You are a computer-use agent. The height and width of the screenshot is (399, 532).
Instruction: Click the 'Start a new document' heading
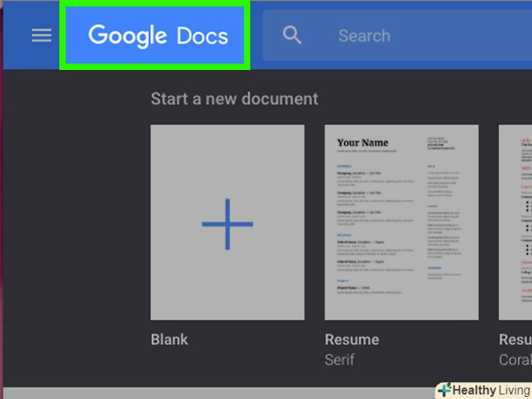235,99
